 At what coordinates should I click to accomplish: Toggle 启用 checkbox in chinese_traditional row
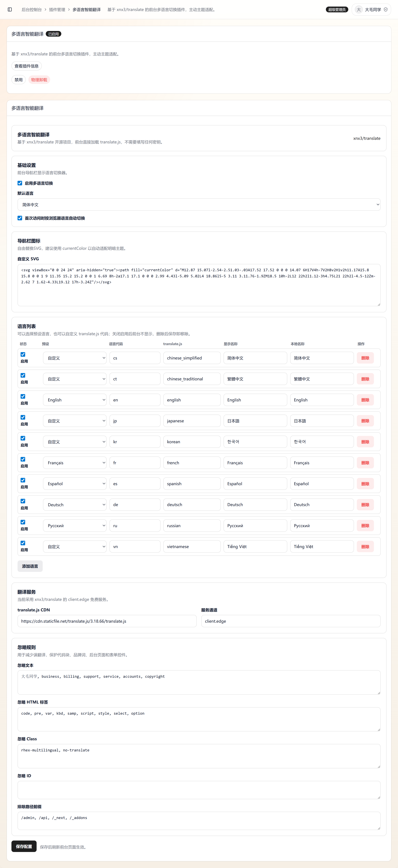(23, 375)
